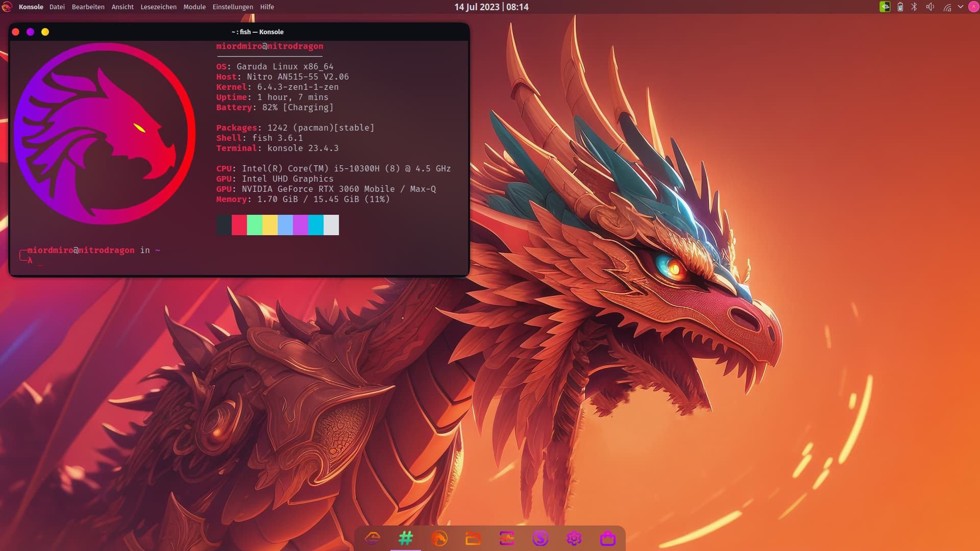The height and width of the screenshot is (551, 980).
Task: Click the 'Battery: 82% [Charging]' line
Action: click(275, 107)
